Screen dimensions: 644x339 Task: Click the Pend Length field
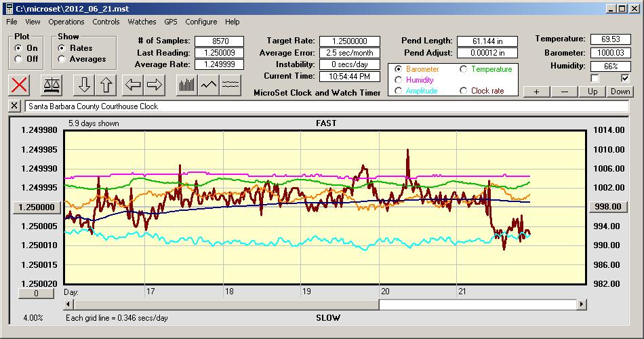tap(487, 41)
